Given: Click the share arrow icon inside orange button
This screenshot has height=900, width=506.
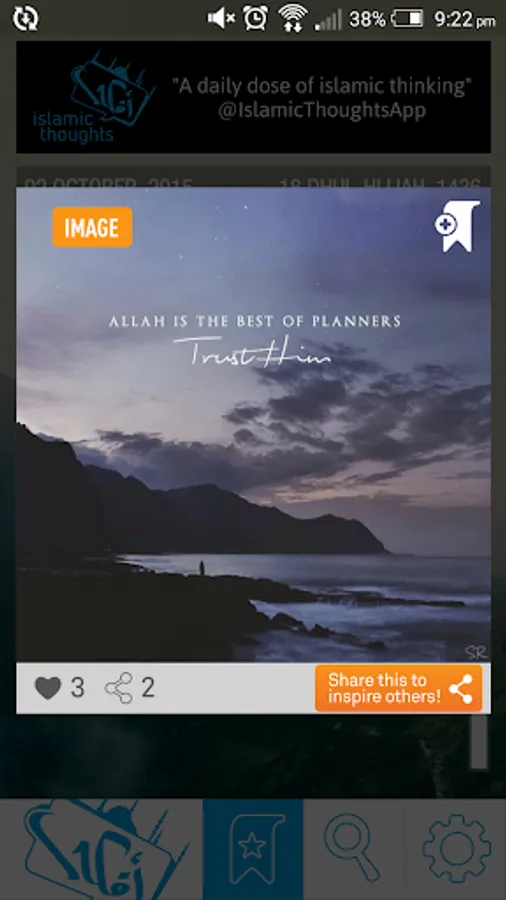Looking at the screenshot, I should click(x=461, y=689).
